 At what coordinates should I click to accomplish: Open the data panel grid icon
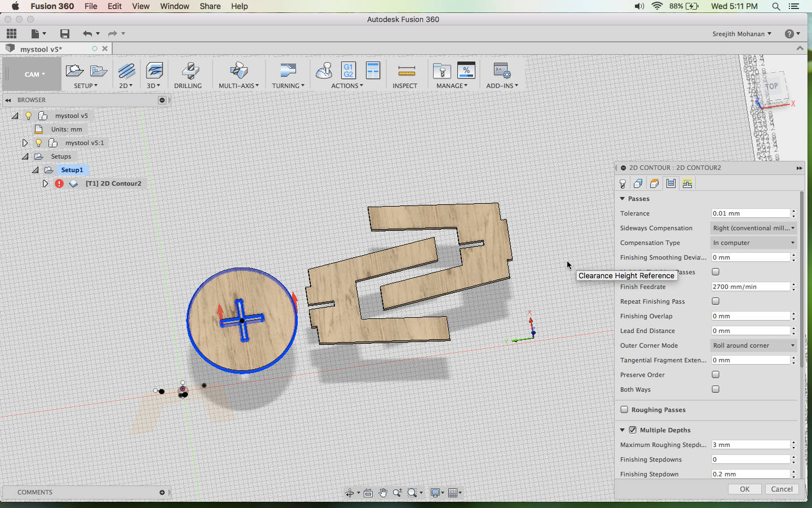(11, 34)
